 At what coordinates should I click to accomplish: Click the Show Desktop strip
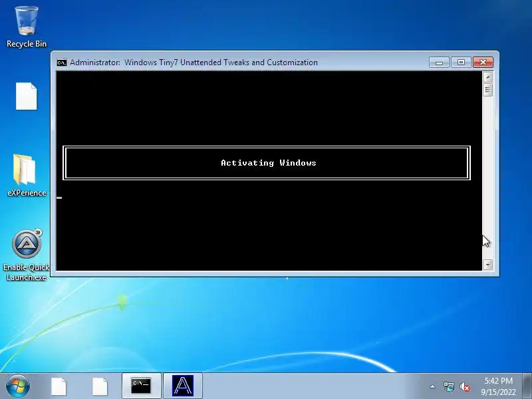tap(527, 386)
